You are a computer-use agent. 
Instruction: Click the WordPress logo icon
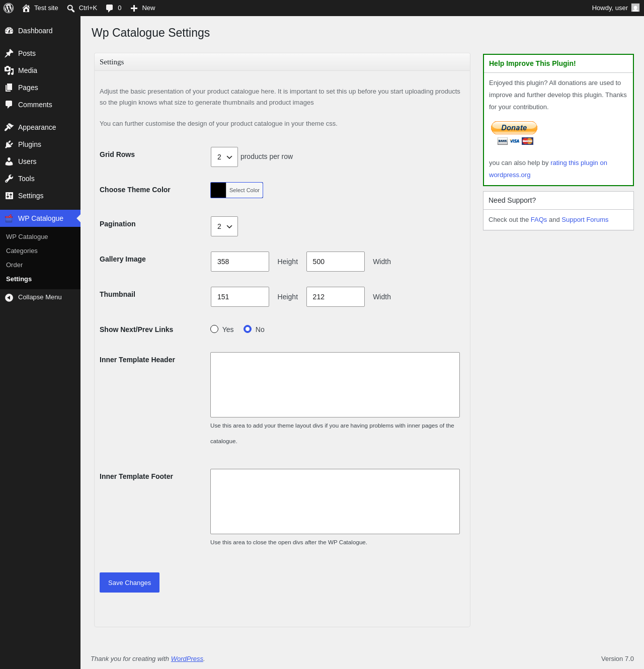9,8
